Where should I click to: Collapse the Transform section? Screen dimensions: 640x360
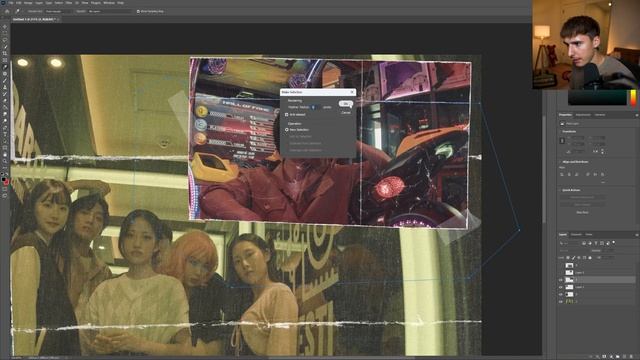[560, 131]
